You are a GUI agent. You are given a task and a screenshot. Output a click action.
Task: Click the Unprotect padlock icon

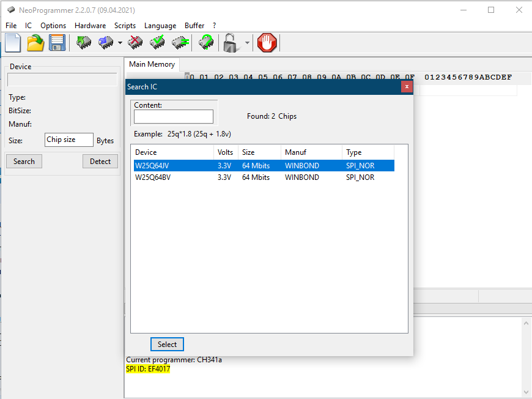pyautogui.click(x=231, y=43)
